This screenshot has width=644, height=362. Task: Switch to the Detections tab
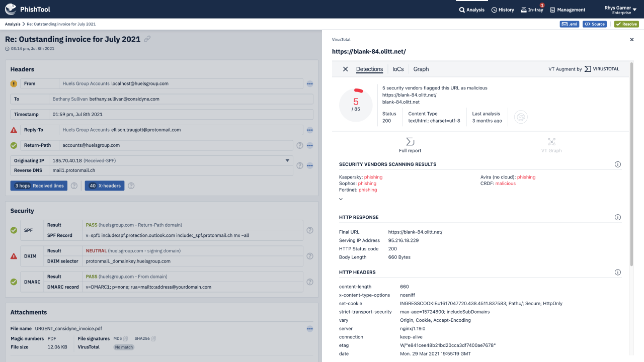369,69
